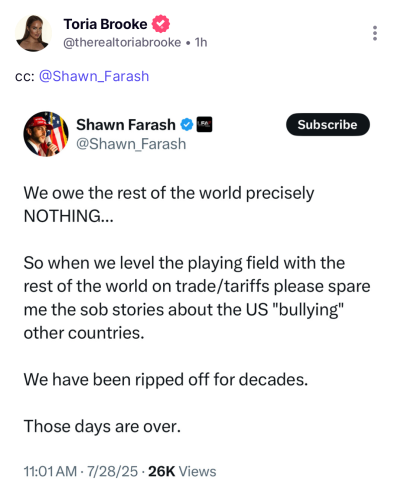The width and height of the screenshot is (401, 500).
Task: Open the Toria Brooke display name link
Action: click(105, 24)
